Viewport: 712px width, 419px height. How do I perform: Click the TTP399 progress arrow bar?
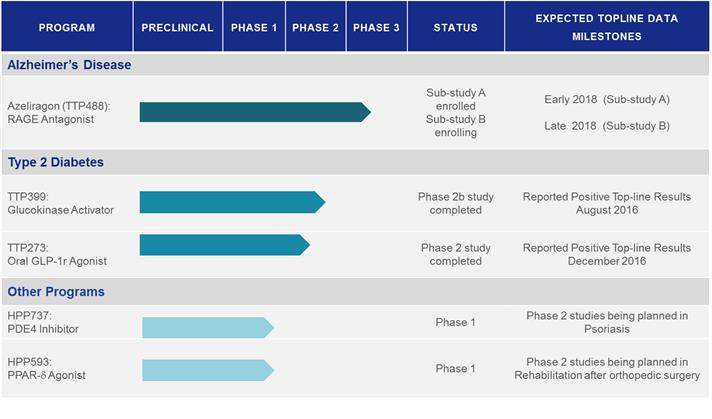(231, 202)
